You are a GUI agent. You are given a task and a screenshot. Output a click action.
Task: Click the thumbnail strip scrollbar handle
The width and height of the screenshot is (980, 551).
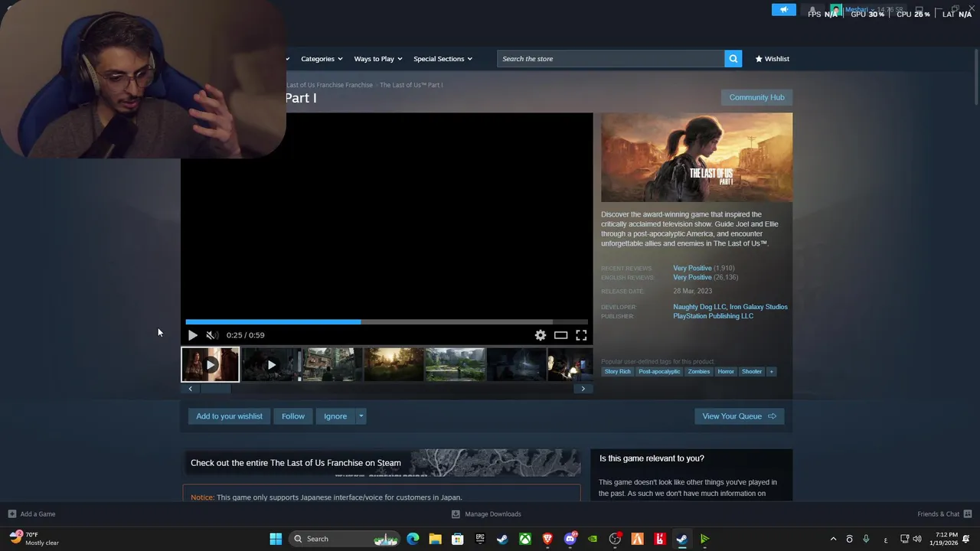[216, 389]
